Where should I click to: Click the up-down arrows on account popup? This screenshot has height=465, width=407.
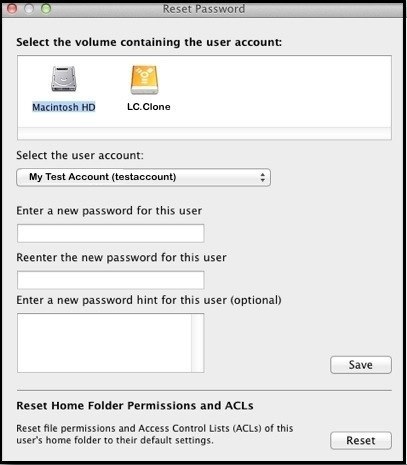pos(263,177)
